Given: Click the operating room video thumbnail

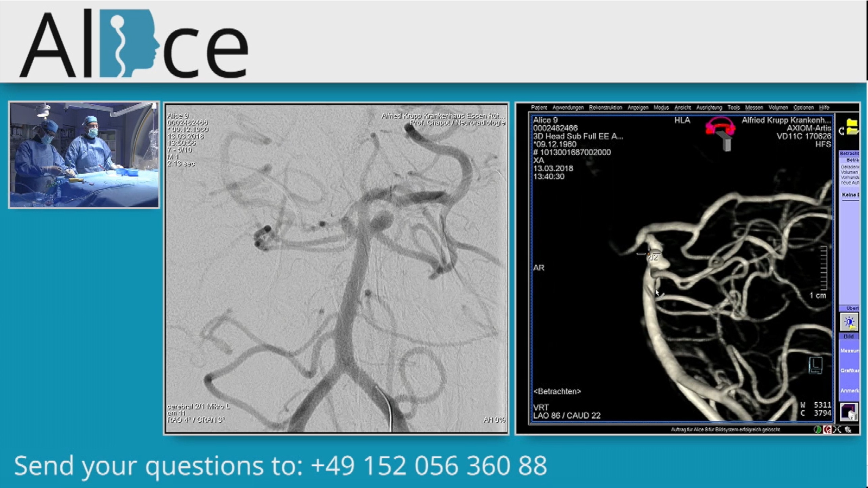Looking at the screenshot, I should tap(84, 155).
